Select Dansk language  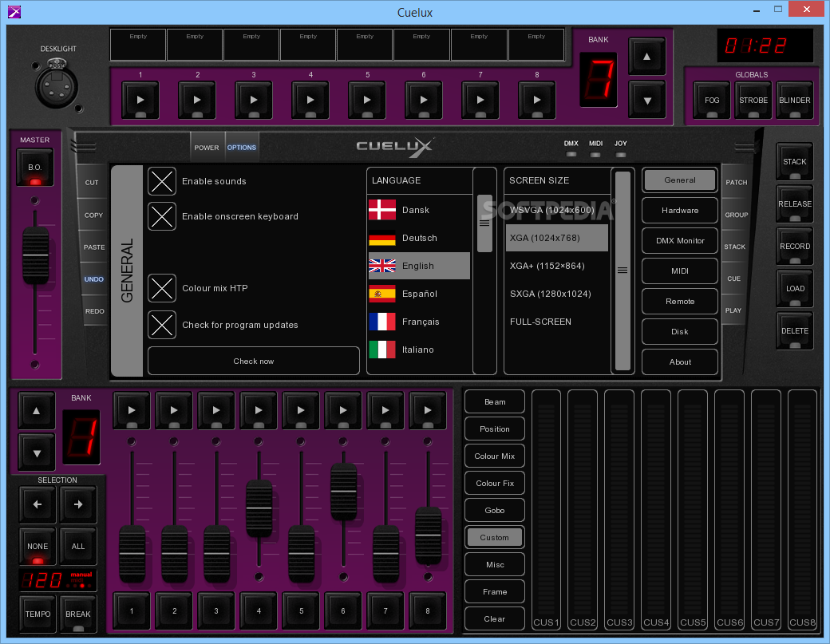[419, 210]
